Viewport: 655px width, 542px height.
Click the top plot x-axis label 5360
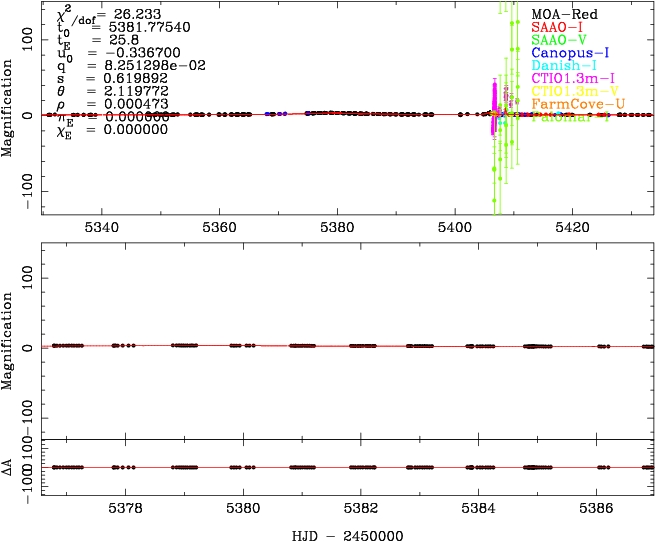click(x=219, y=228)
